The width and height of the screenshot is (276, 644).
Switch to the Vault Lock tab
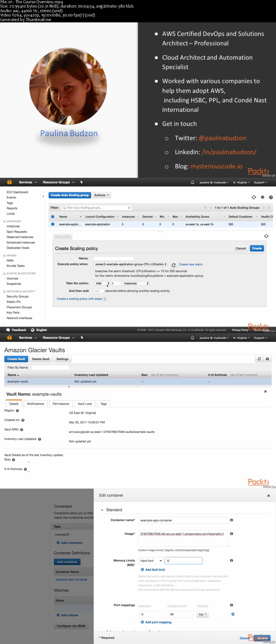click(85, 404)
